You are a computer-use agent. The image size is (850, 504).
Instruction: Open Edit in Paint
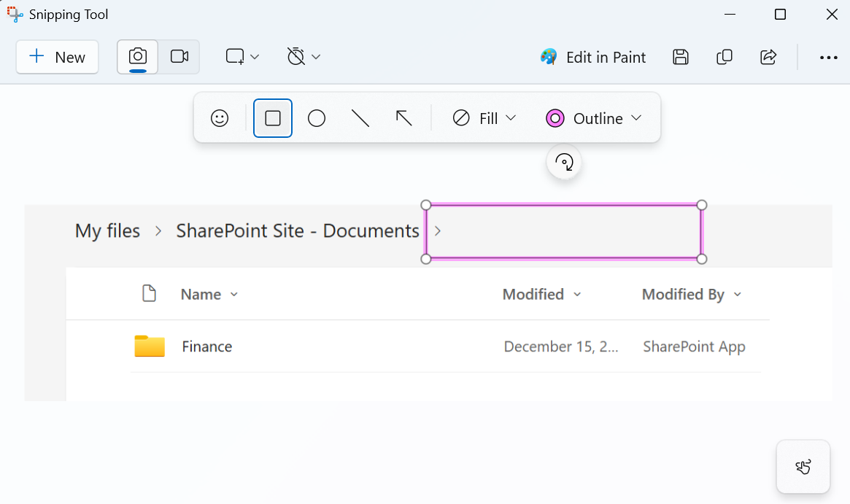click(x=592, y=57)
